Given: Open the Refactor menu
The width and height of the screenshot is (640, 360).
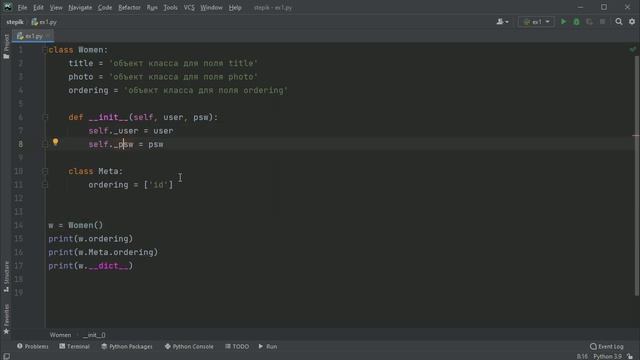Looking at the screenshot, I should click(129, 7).
